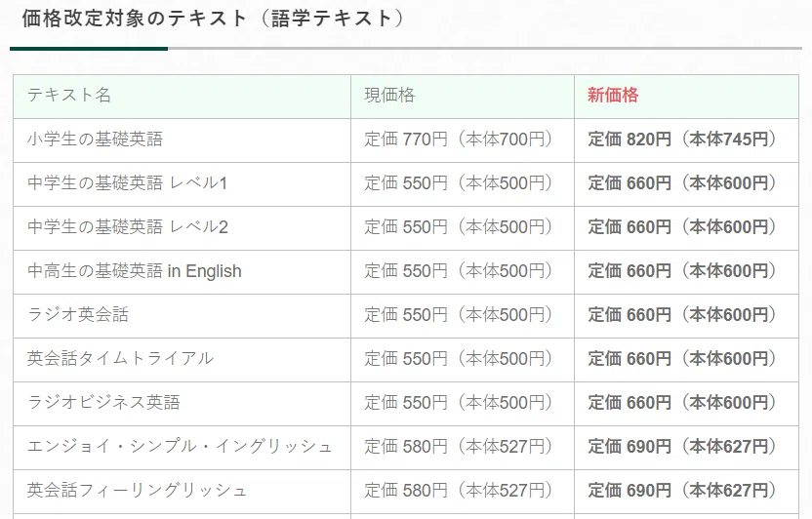This screenshot has height=519, width=812.
Task: Click the ラジオ英会話 text name
Action: [78, 315]
